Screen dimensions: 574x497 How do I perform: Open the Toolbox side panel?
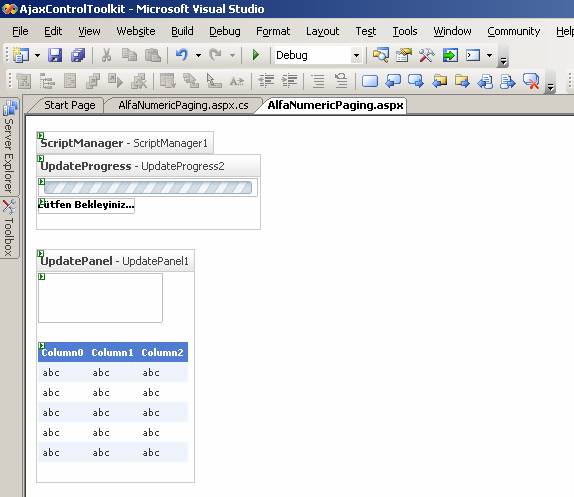[x=9, y=228]
